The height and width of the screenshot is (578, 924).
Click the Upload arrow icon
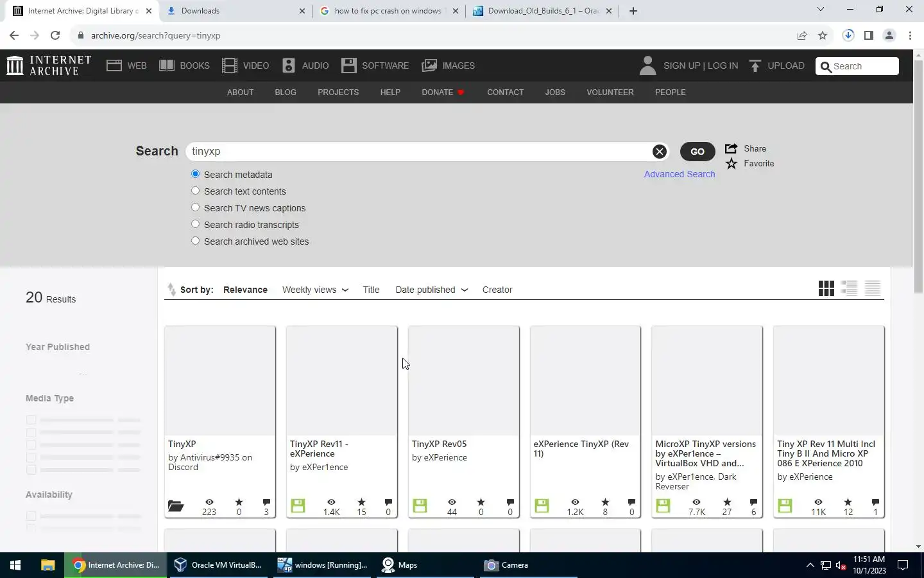click(x=755, y=66)
